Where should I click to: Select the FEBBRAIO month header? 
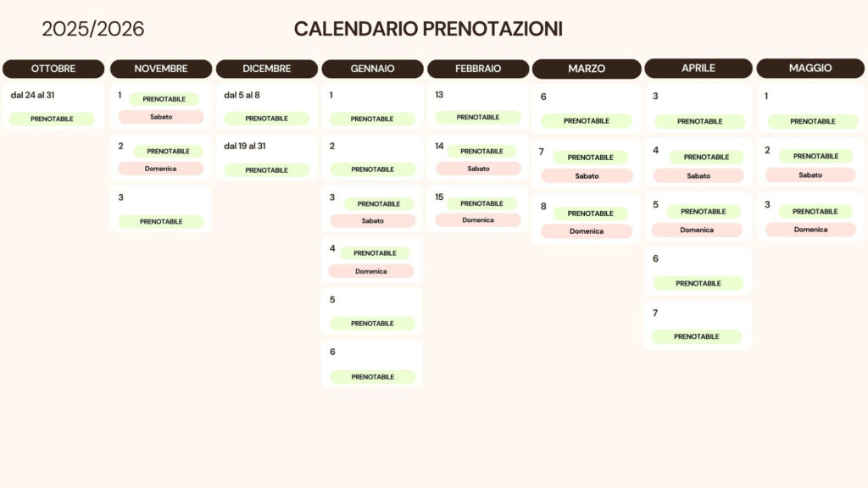(x=478, y=69)
